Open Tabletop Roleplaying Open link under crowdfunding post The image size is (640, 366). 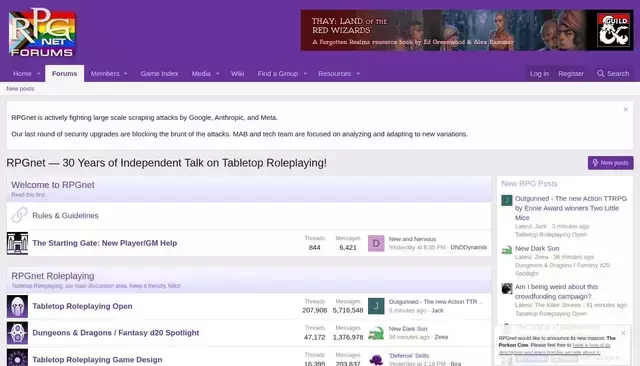pyautogui.click(x=551, y=314)
